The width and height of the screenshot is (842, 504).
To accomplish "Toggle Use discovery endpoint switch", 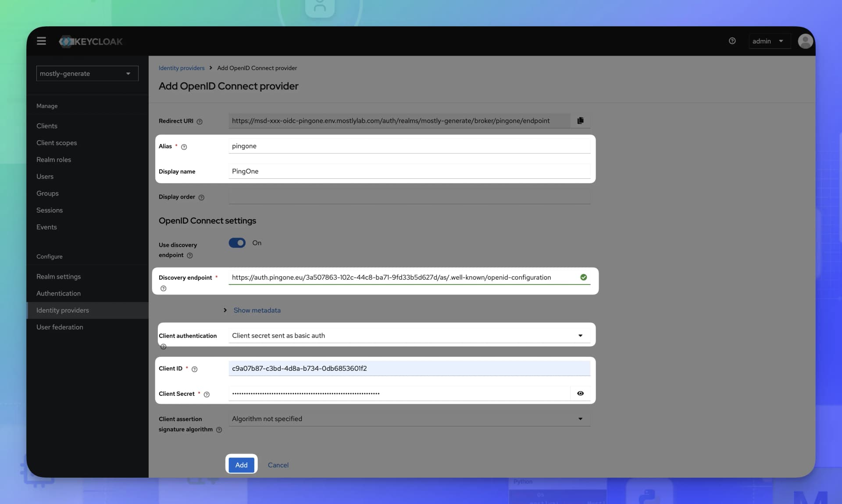I will (x=237, y=243).
